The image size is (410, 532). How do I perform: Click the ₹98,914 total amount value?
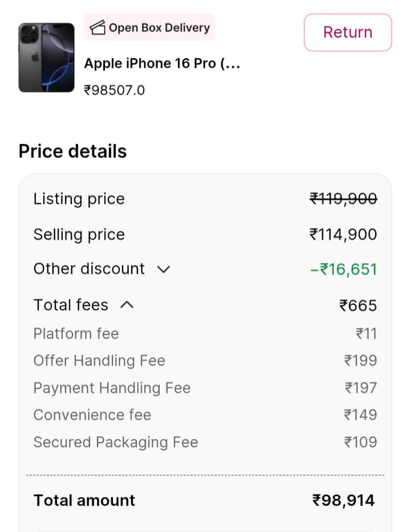point(343,500)
